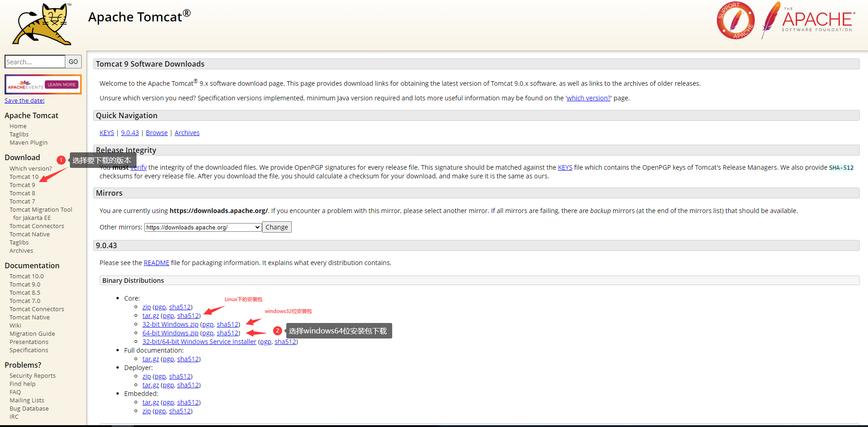Open the README link
Screen dimensions: 868x427
pyautogui.click(x=157, y=263)
